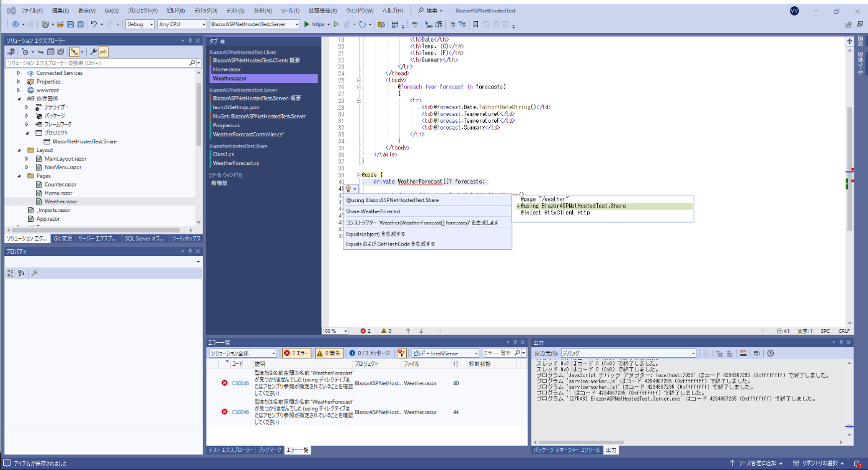
Task: Click the Live Share icon at top right
Action: pyautogui.click(x=848, y=24)
